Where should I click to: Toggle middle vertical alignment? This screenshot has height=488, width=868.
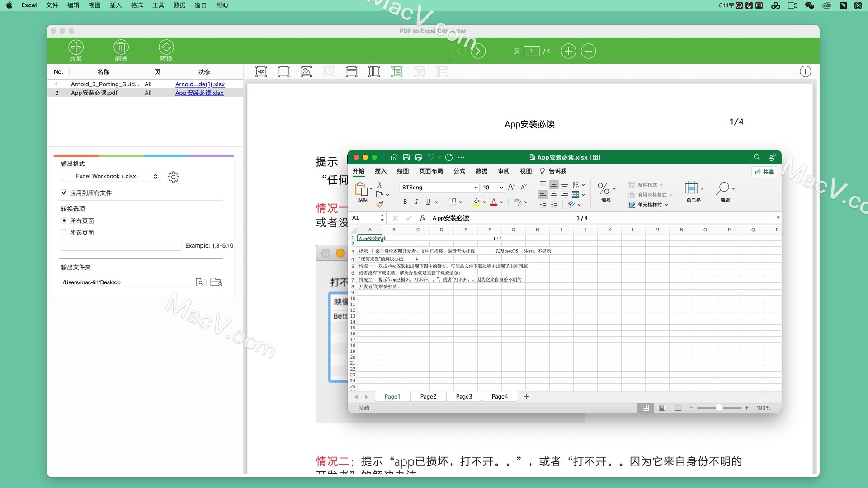554,185
